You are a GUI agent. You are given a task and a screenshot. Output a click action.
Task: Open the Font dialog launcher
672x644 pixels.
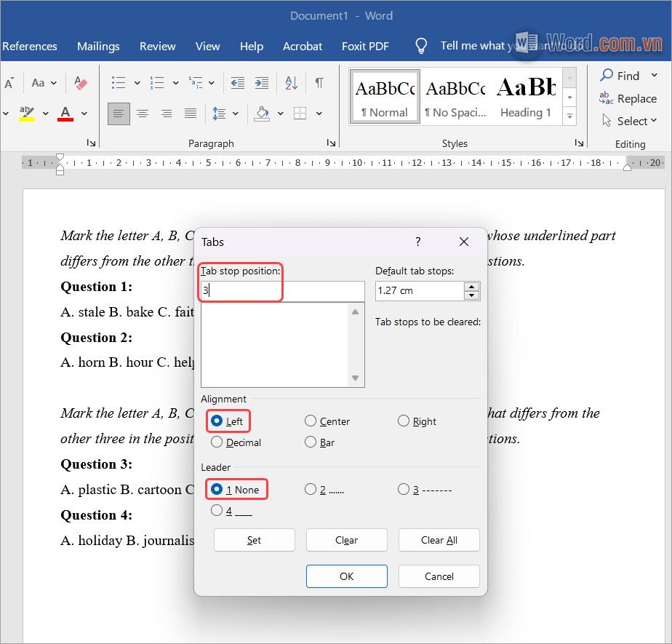[x=91, y=143]
